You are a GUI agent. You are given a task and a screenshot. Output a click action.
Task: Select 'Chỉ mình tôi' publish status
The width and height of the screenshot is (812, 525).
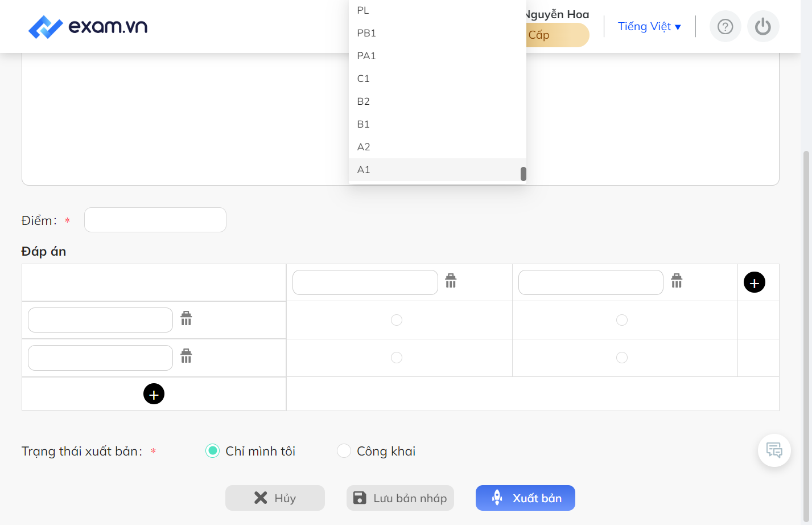[x=212, y=451]
